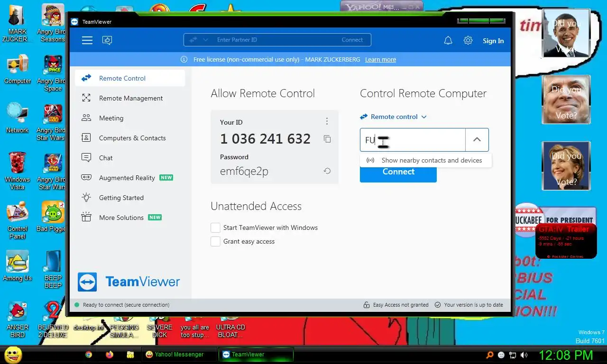Click the Obama Did you Vote thumbnail
This screenshot has height=364, width=607.
[566, 33]
